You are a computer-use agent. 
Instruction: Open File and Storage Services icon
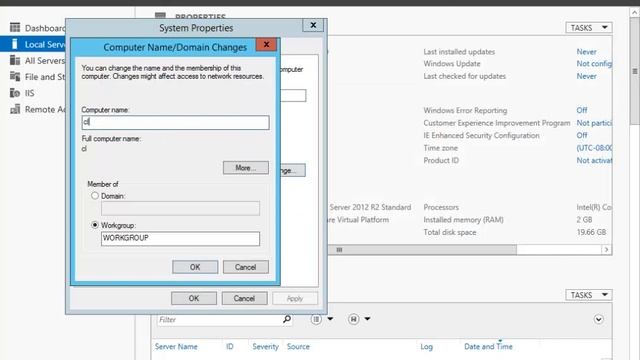(x=15, y=77)
